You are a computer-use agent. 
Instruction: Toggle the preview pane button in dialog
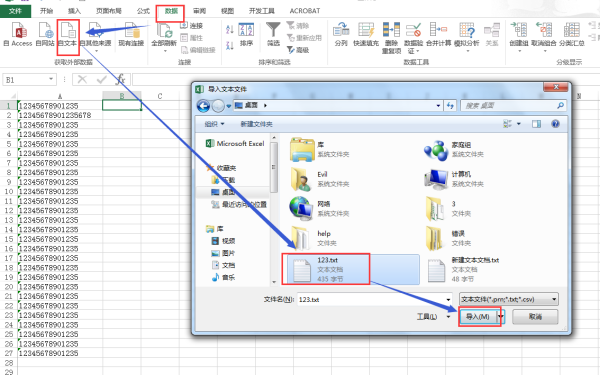pos(536,124)
